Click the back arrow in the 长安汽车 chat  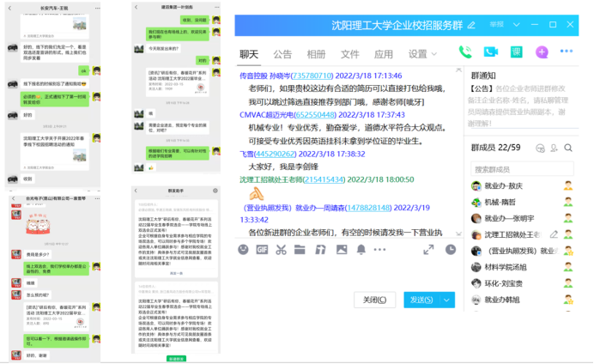click(9, 8)
